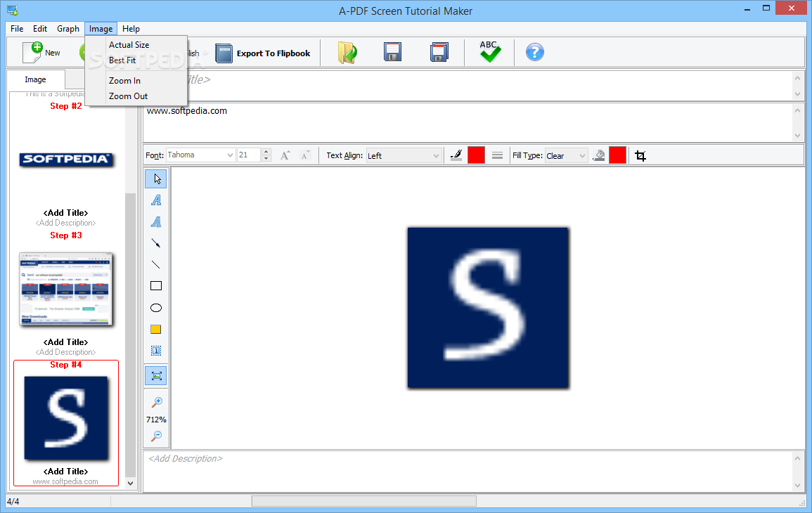Click the zoom out magnifier icon

click(x=156, y=436)
